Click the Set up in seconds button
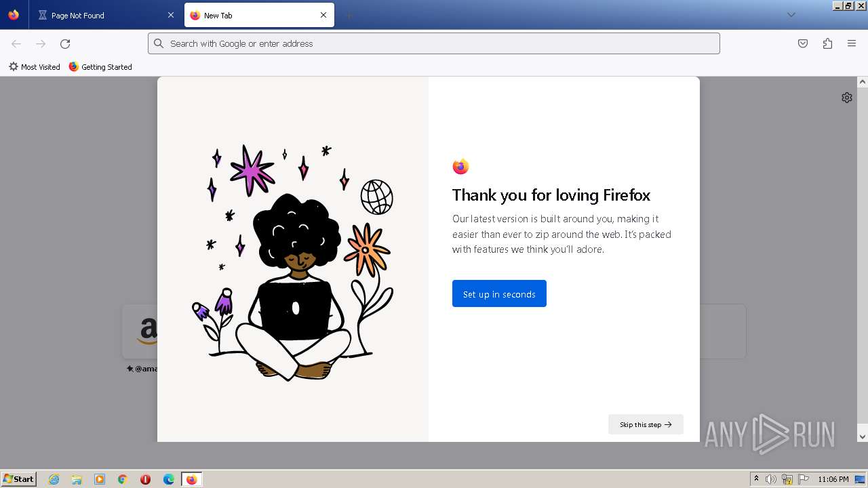 [499, 293]
